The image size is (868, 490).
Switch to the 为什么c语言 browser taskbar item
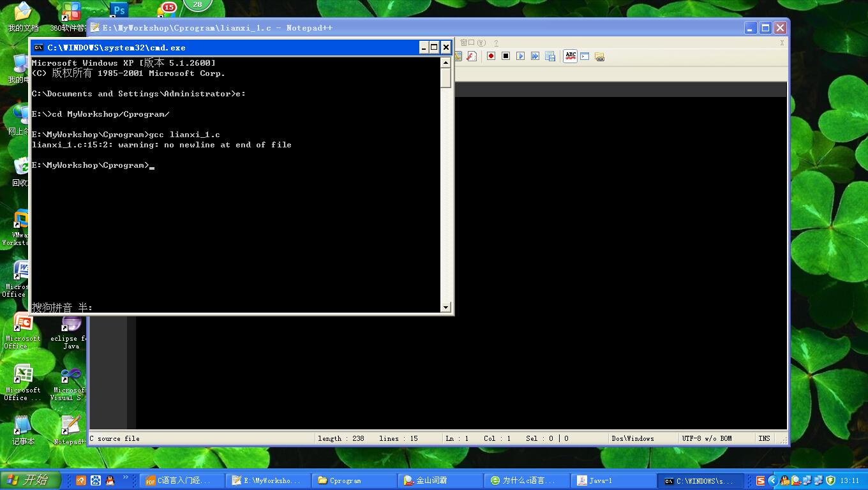pyautogui.click(x=527, y=480)
